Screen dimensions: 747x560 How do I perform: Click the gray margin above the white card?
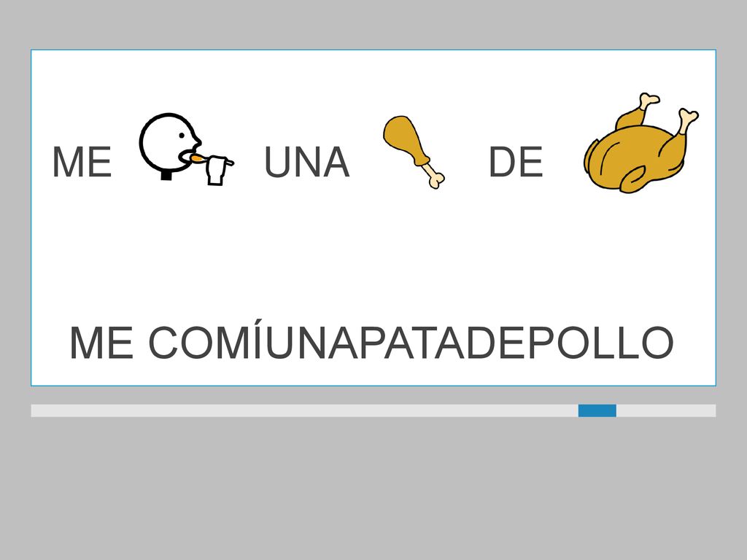[x=373, y=24]
